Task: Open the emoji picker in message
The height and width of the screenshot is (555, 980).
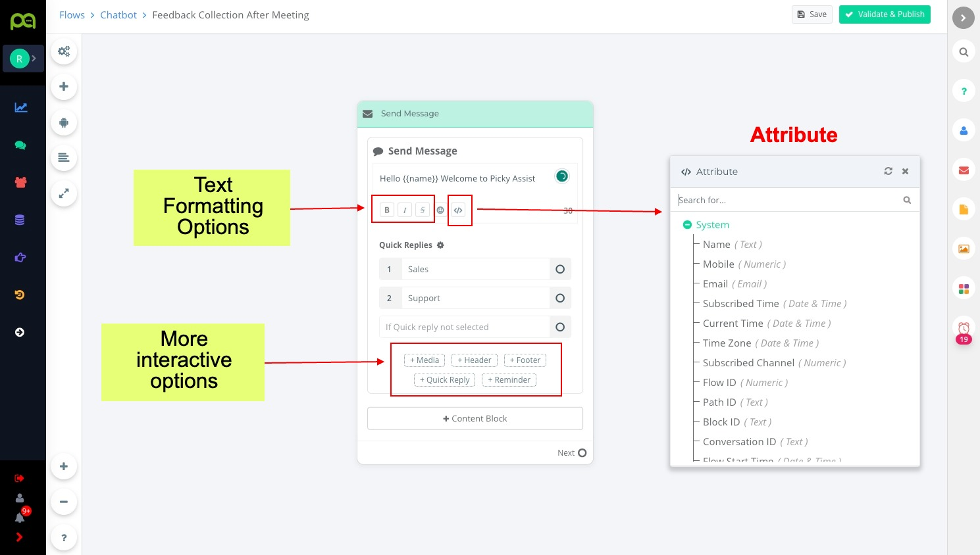Action: (440, 210)
